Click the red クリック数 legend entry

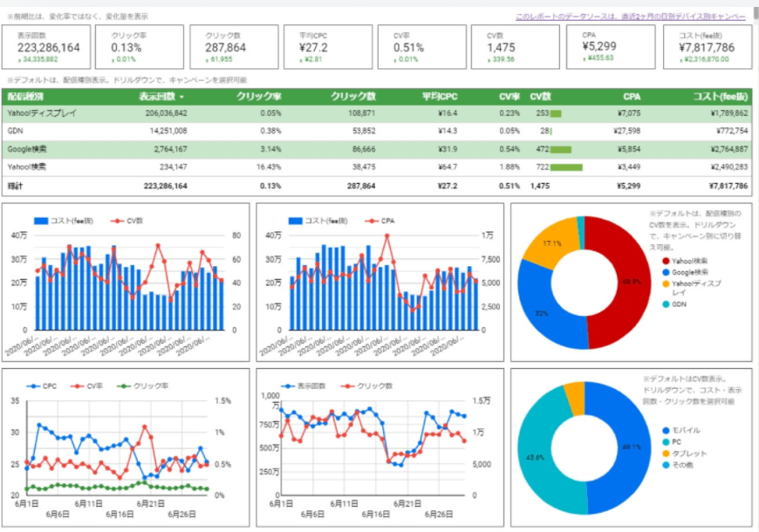(x=366, y=386)
